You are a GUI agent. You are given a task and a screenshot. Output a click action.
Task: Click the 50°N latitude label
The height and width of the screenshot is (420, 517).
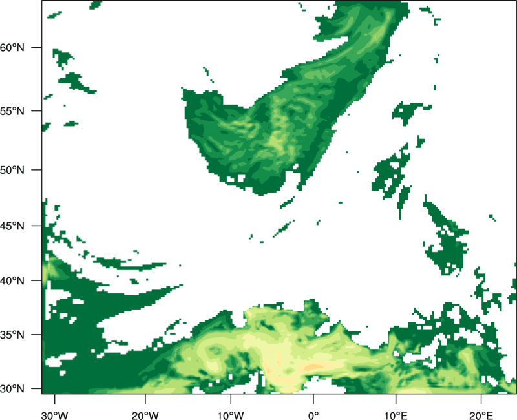[12, 170]
